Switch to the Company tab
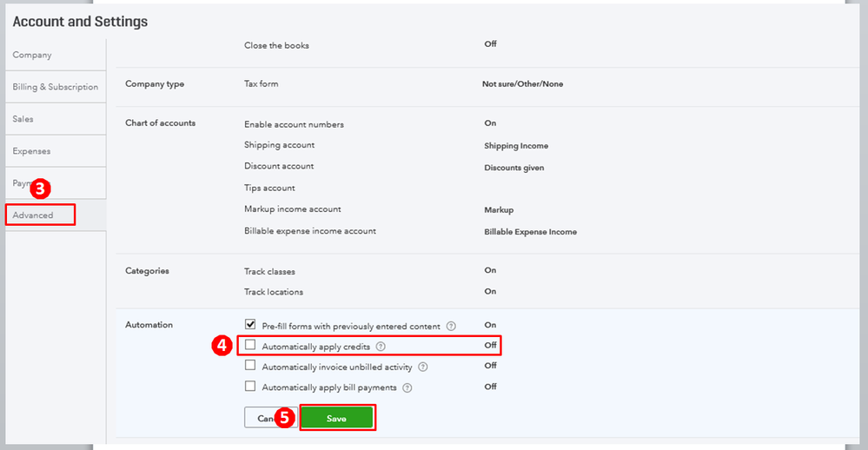 point(32,55)
